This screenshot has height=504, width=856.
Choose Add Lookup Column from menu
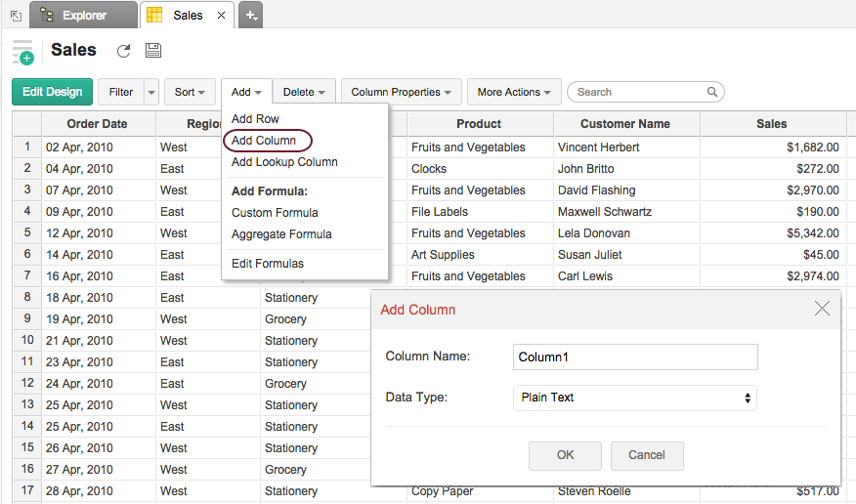click(284, 162)
